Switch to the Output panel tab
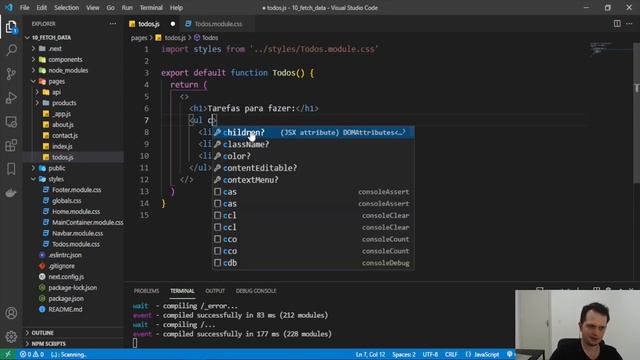Viewport: 640px width, 360px height. click(x=215, y=291)
